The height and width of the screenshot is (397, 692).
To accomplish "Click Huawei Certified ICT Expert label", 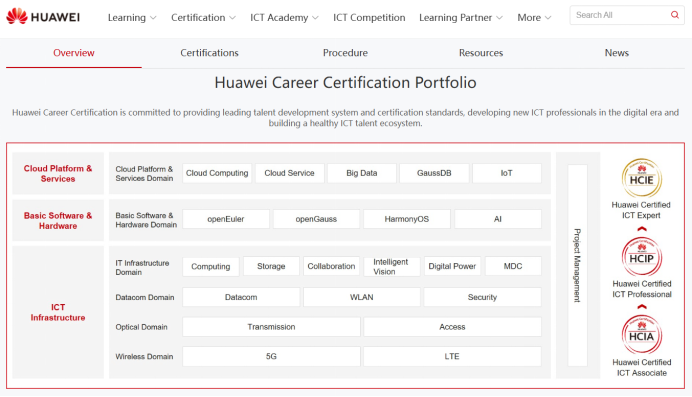I will pos(641,210).
